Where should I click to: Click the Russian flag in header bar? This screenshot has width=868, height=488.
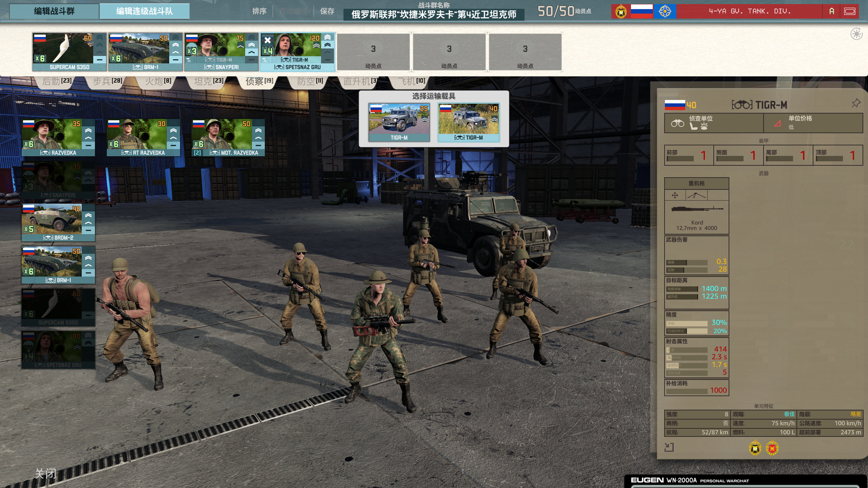(x=642, y=12)
